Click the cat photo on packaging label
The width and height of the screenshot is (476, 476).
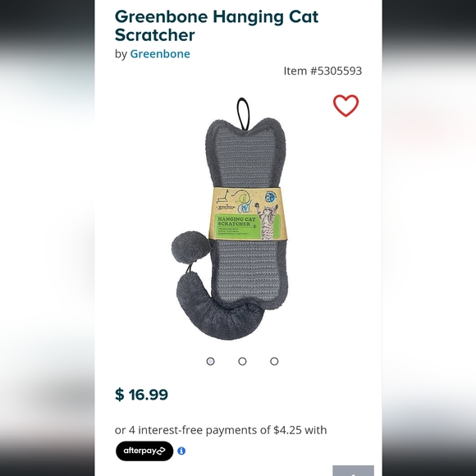click(268, 221)
